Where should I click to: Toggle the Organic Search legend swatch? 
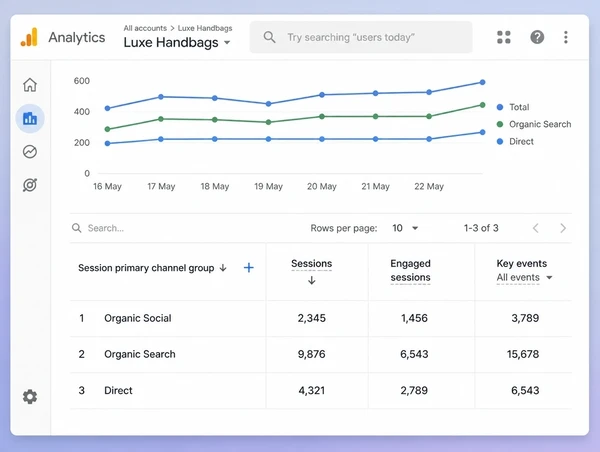(x=500, y=124)
